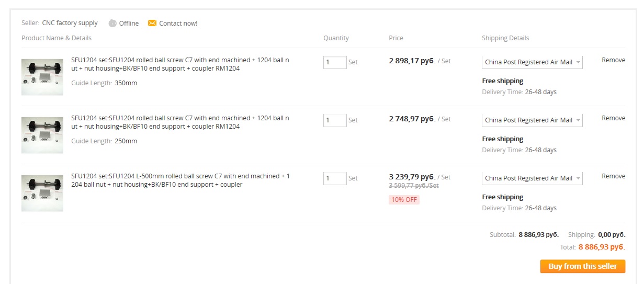Click the Contact now! link
Viewport: 644px width, 284px height.
point(178,24)
